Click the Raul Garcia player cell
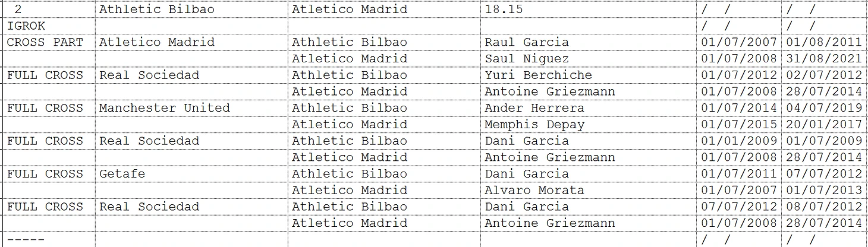The image size is (868, 247). point(588,42)
